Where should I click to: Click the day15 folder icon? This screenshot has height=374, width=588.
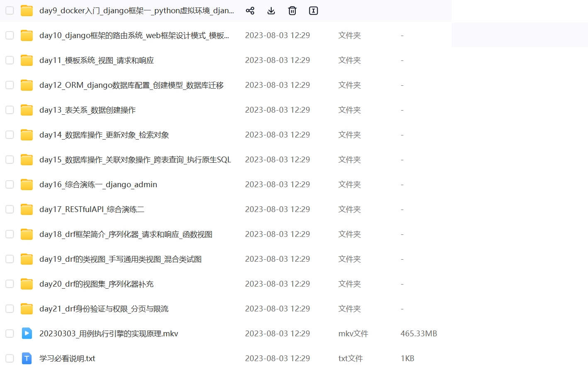[x=27, y=160]
